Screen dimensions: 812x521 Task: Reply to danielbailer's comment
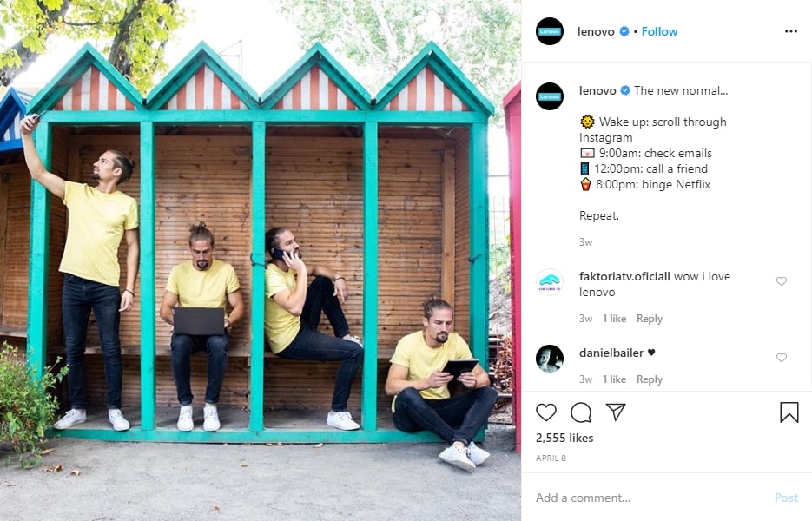pyautogui.click(x=650, y=379)
